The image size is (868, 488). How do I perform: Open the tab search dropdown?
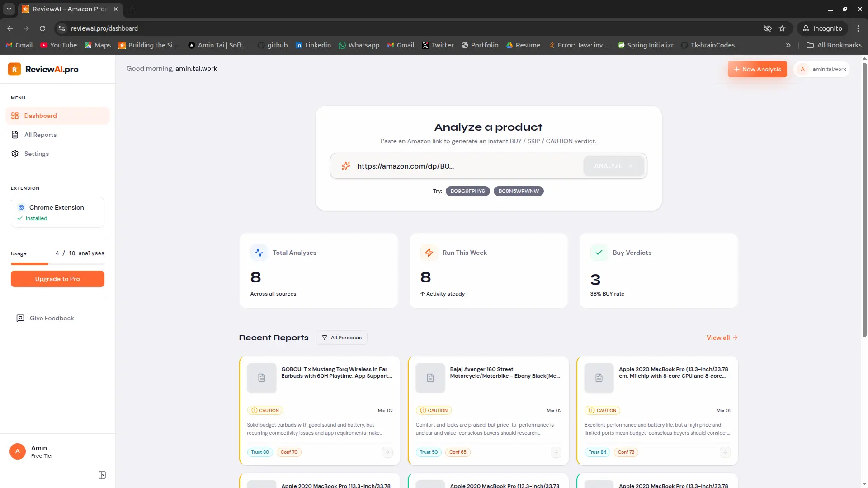tap(9, 9)
